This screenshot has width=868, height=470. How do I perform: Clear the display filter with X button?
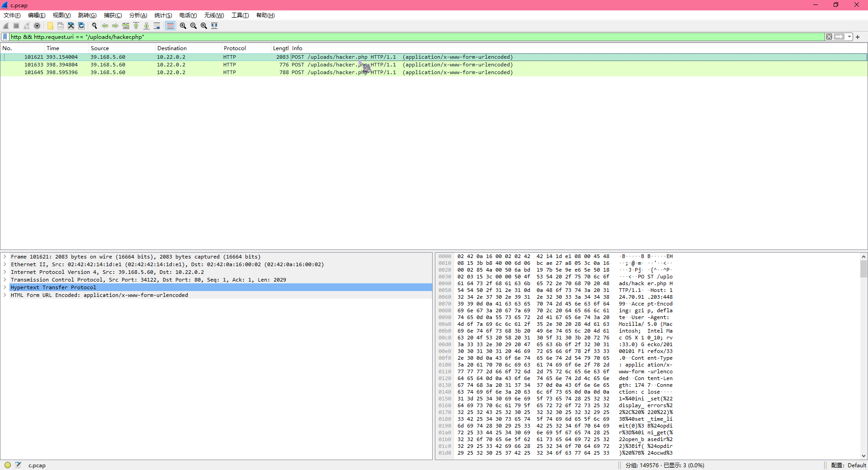829,37
